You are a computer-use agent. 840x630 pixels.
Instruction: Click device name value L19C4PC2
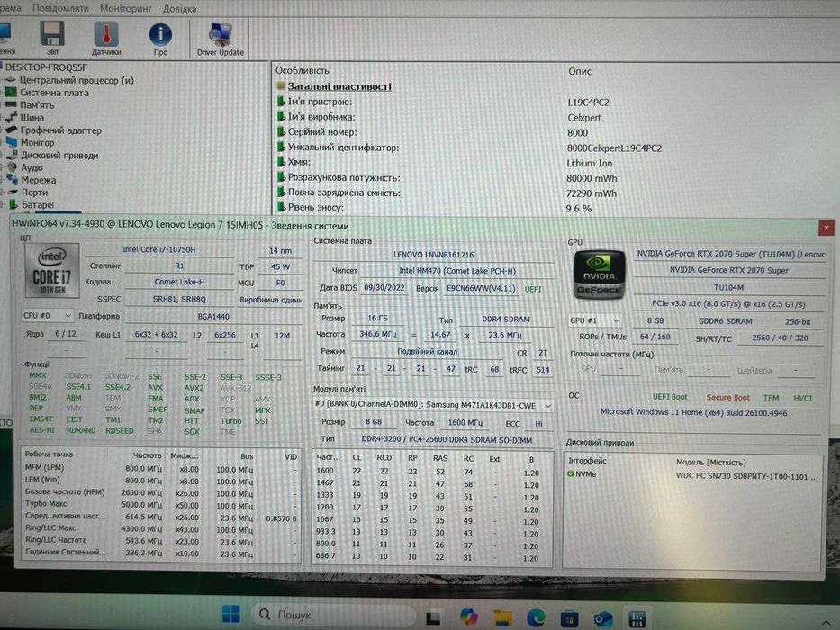[588, 103]
